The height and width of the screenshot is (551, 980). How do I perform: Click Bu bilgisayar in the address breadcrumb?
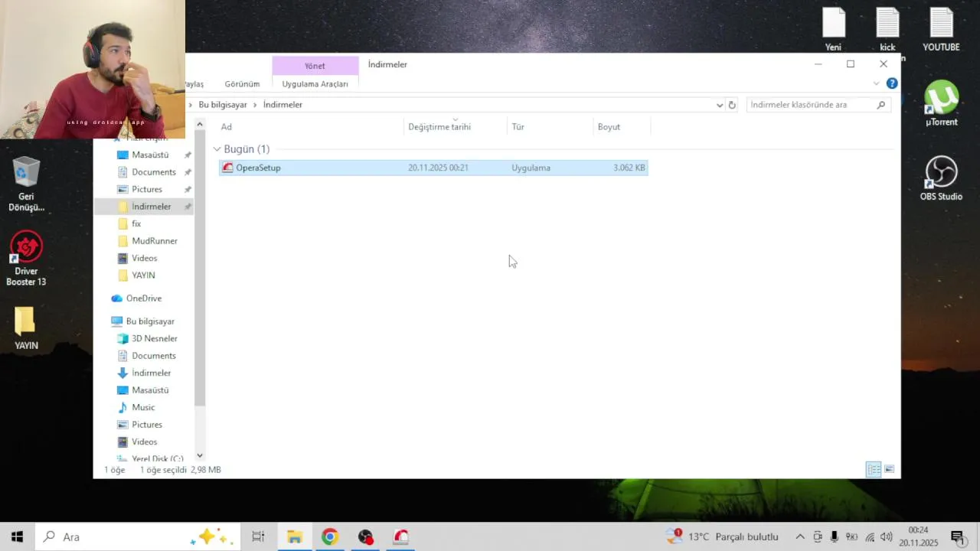click(223, 105)
